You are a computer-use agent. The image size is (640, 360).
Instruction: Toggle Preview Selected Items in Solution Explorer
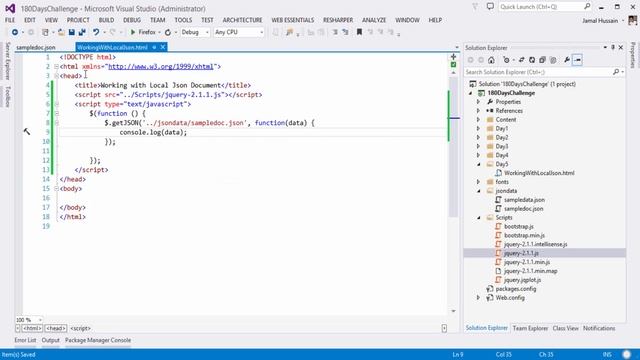[x=577, y=60]
